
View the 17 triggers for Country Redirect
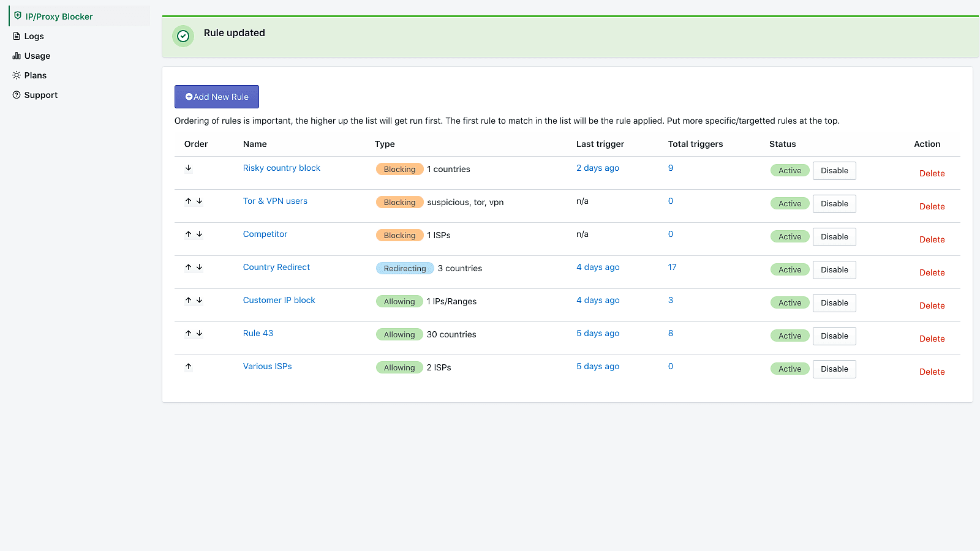[672, 268]
